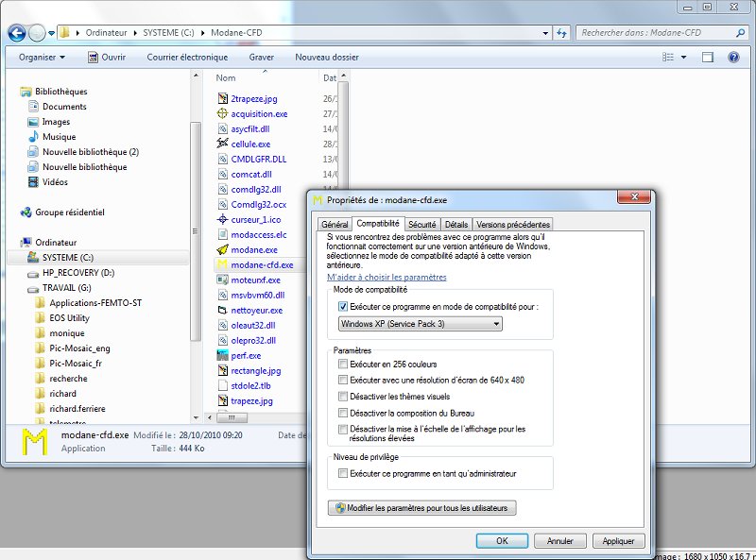Open the Organiser dropdown menu
Image resolution: width=756 pixels, height=560 pixels.
[42, 58]
